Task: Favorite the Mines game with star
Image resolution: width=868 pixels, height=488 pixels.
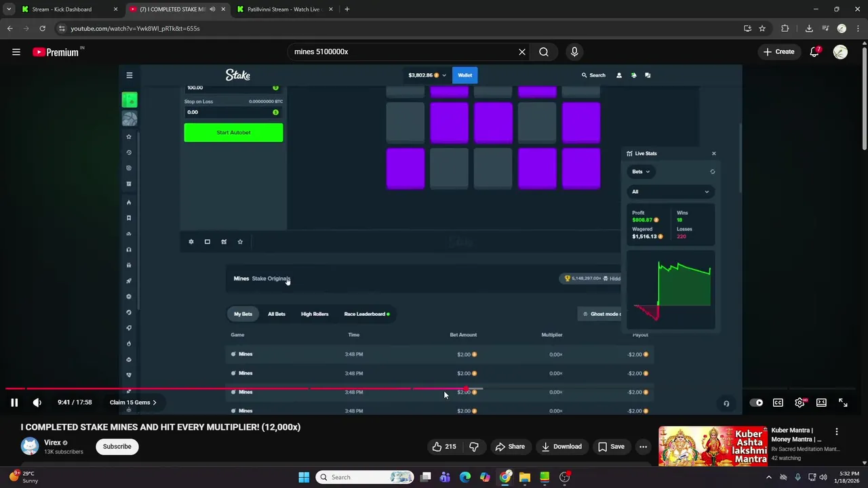Action: 240,242
